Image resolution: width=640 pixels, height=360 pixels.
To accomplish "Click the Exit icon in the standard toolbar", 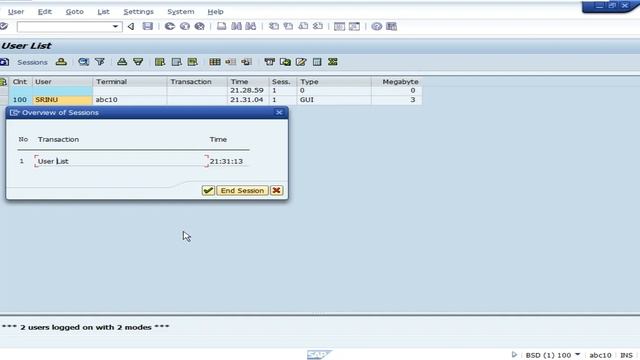I will coord(184,27).
